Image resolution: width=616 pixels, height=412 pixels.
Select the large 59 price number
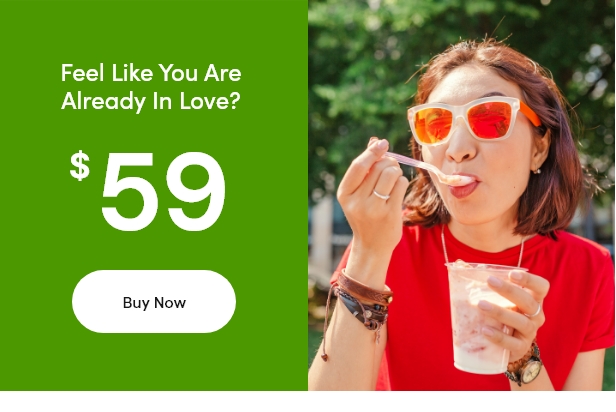click(163, 191)
